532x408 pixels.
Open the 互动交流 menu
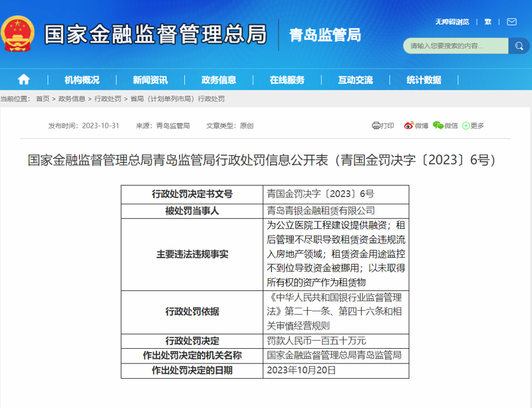click(x=356, y=80)
